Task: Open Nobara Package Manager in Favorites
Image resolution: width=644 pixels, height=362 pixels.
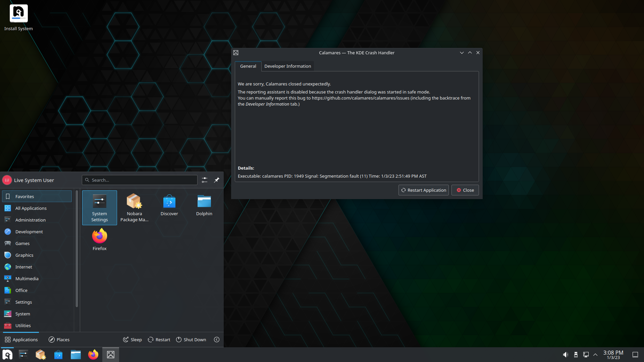Action: coord(135,208)
